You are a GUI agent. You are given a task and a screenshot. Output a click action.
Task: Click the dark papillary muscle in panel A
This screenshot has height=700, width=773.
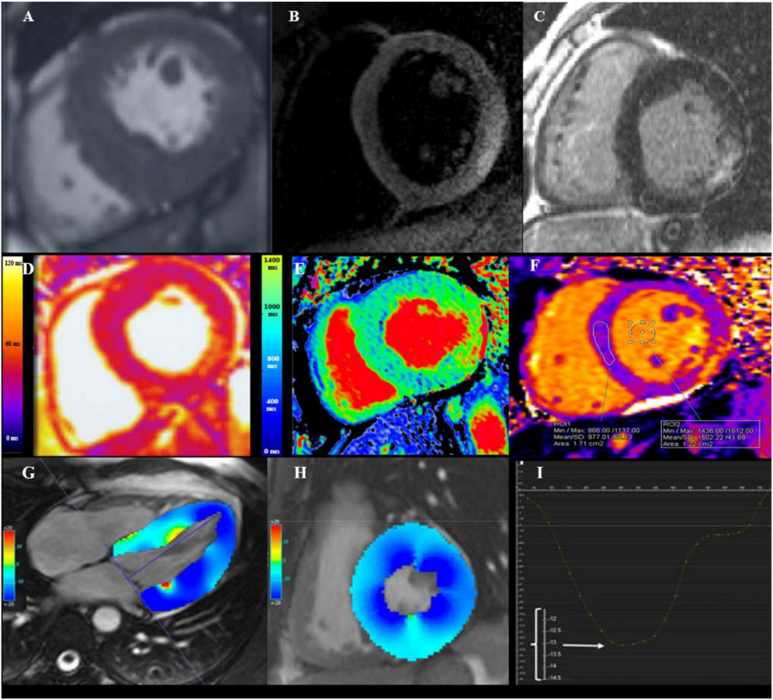[x=171, y=71]
